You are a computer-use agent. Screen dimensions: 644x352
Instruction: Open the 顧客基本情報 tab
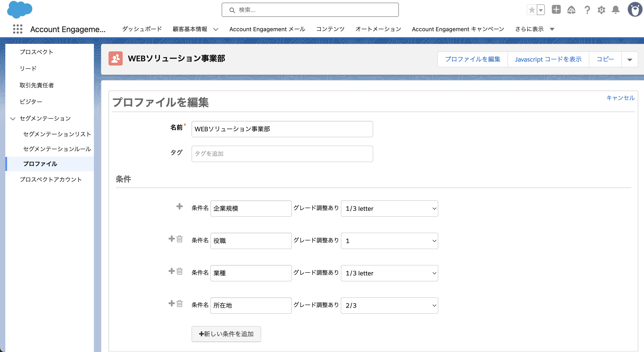tap(190, 29)
